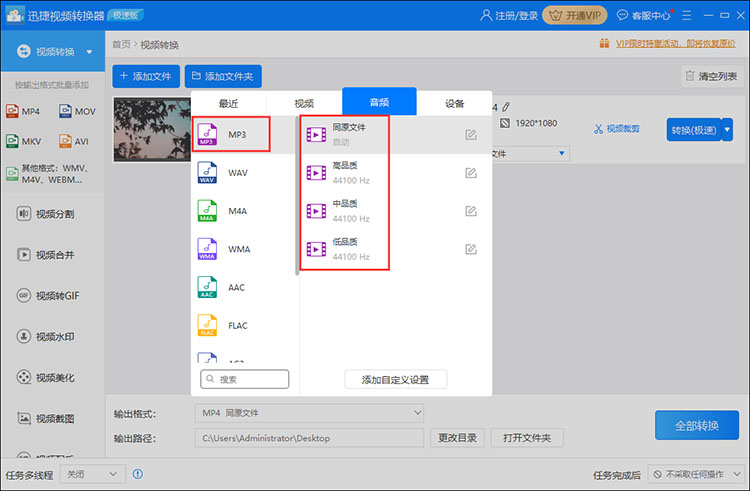Viewport: 750px width, 491px height.
Task: Open 视频截图 tool
Action: click(x=46, y=418)
